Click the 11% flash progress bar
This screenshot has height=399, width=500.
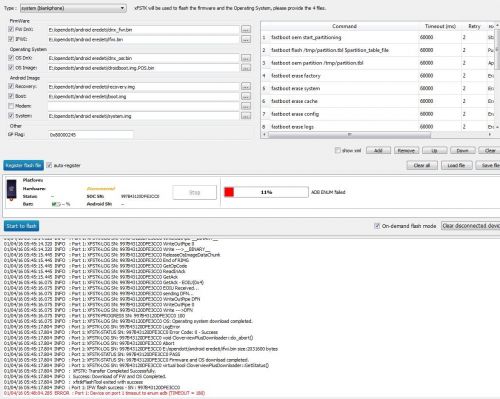point(266,192)
